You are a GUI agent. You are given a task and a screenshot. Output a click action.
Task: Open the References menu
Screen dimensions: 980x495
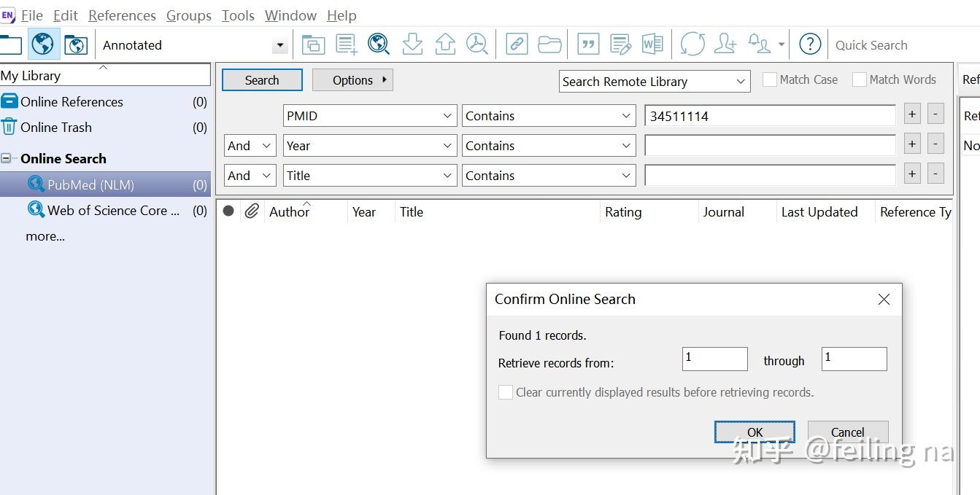point(122,15)
